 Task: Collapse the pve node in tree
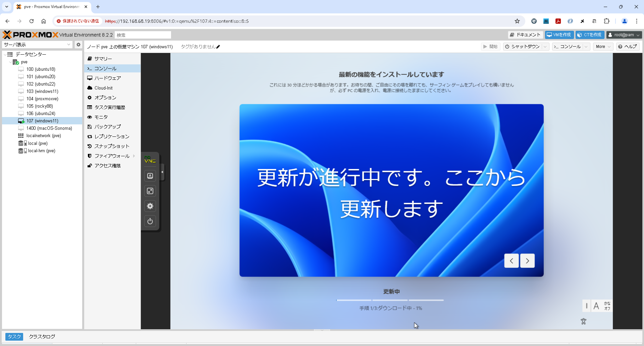pos(10,62)
